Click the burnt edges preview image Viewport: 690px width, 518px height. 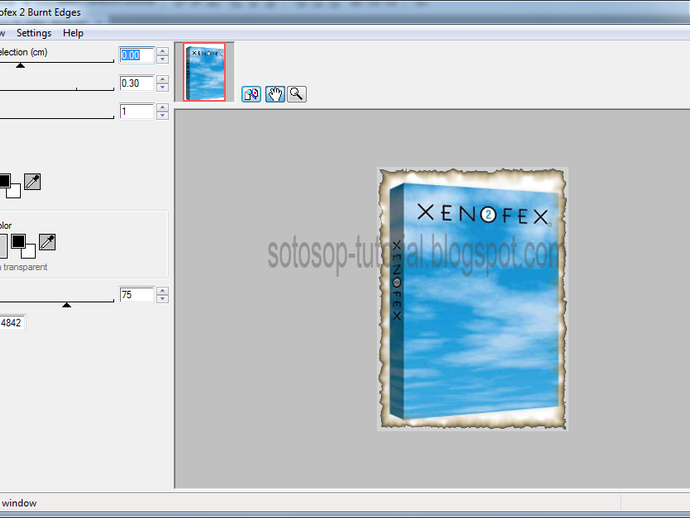pos(473,298)
